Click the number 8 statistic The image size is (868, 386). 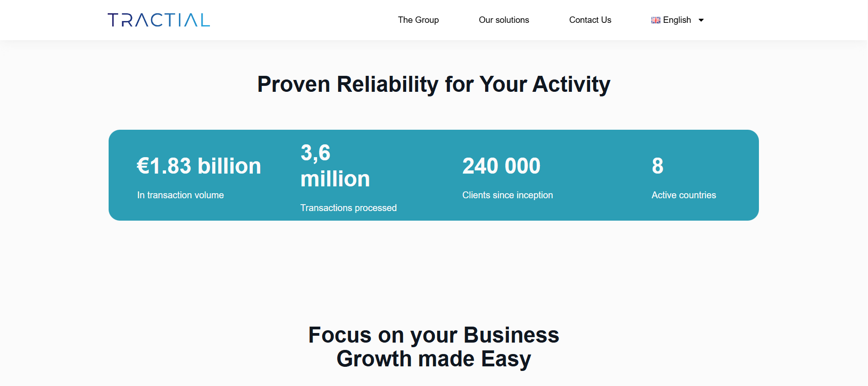tap(658, 166)
